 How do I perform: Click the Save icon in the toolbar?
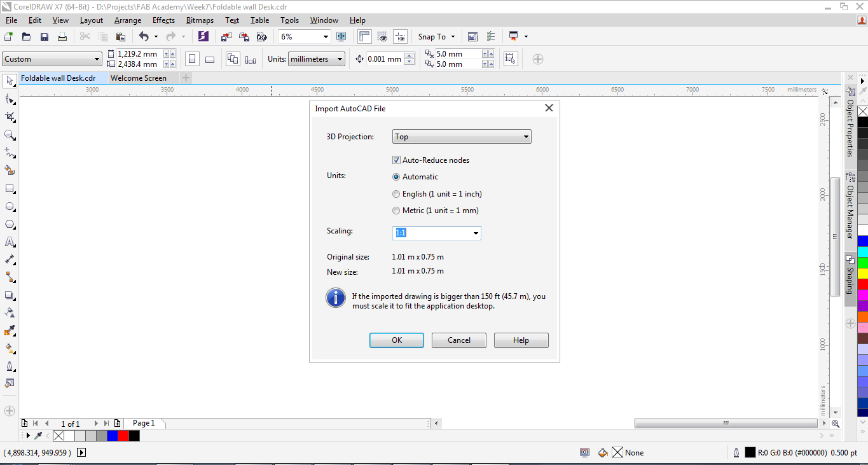45,36
